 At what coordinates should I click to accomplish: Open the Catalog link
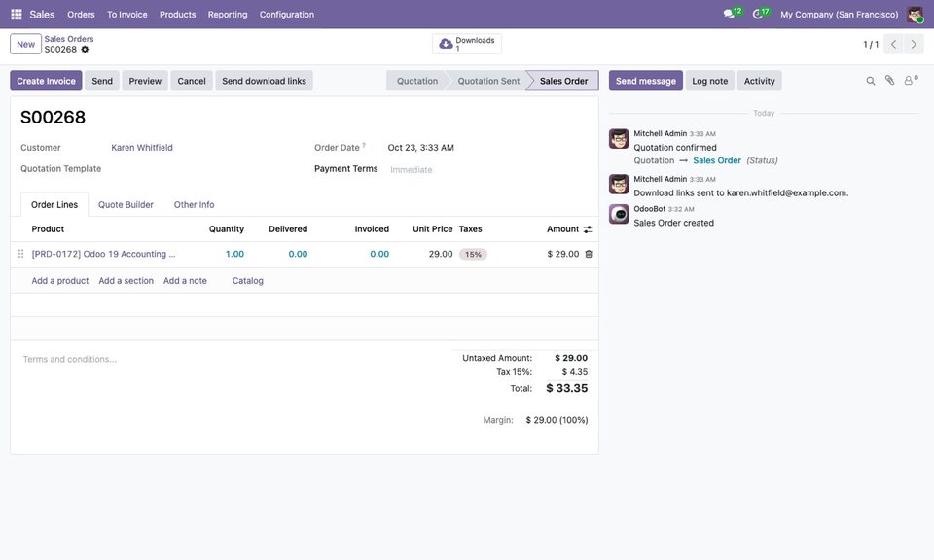click(x=248, y=281)
